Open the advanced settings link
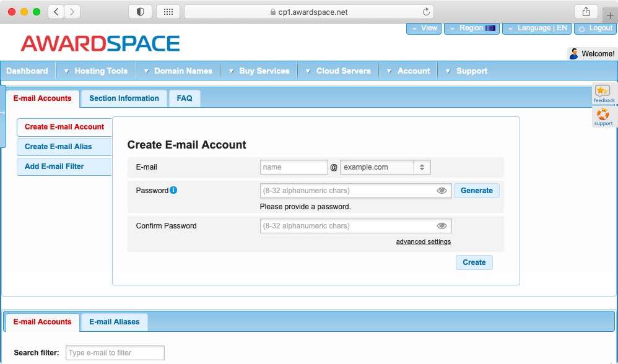Screen dimensions: 618x364 coord(424,241)
